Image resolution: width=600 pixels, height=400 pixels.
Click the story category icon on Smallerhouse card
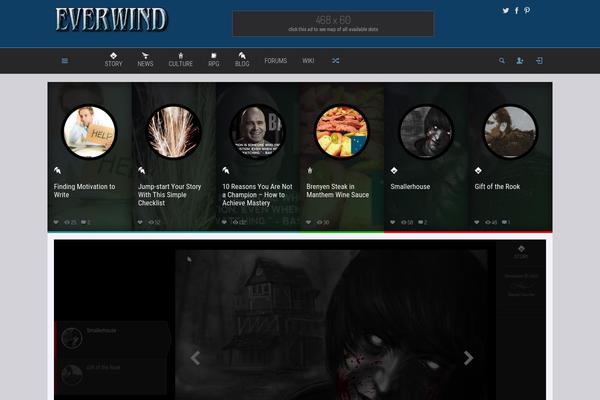click(394, 170)
